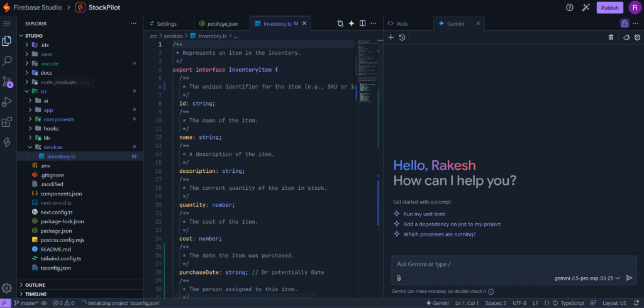The height and width of the screenshot is (308, 644).
Task: Open the user avatar R
Action: click(x=635, y=8)
